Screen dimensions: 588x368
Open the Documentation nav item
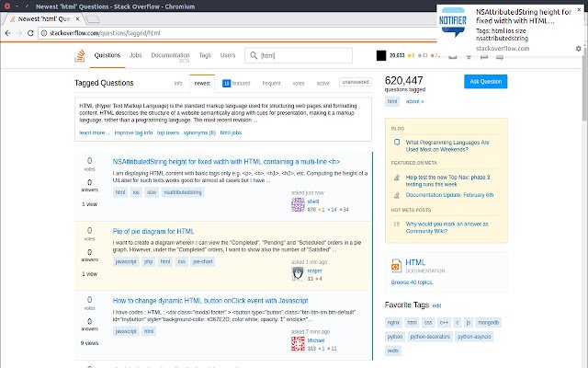[x=170, y=55]
